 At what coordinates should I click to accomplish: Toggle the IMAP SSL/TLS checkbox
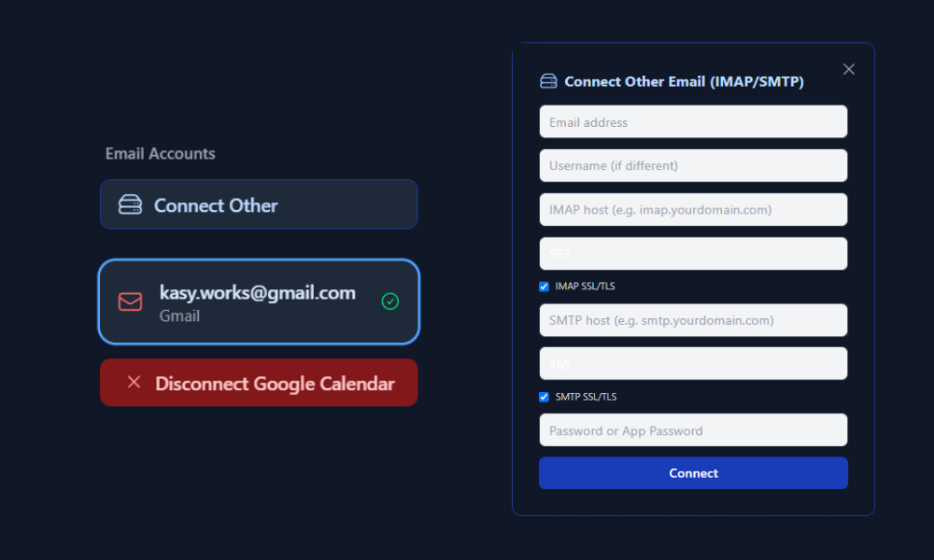544,287
